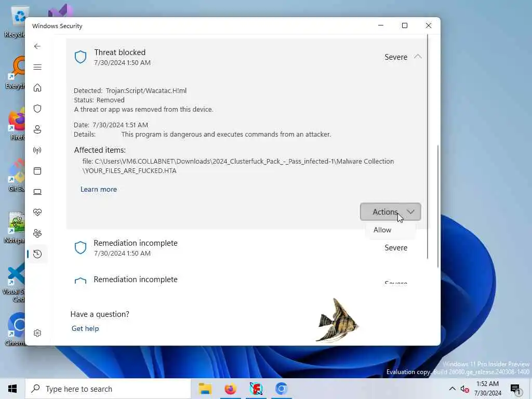Image resolution: width=532 pixels, height=399 pixels.
Task: Close the Windows Security window
Action: tap(429, 25)
